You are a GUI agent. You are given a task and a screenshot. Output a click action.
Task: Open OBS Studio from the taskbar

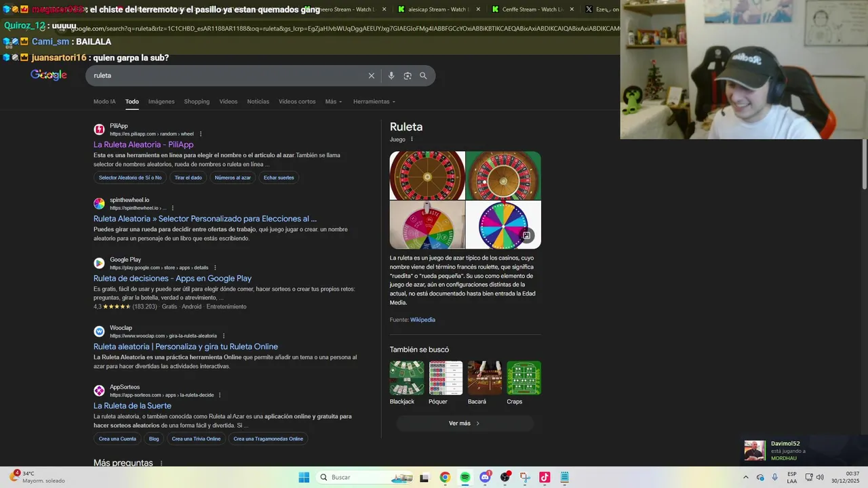pyautogui.click(x=505, y=477)
